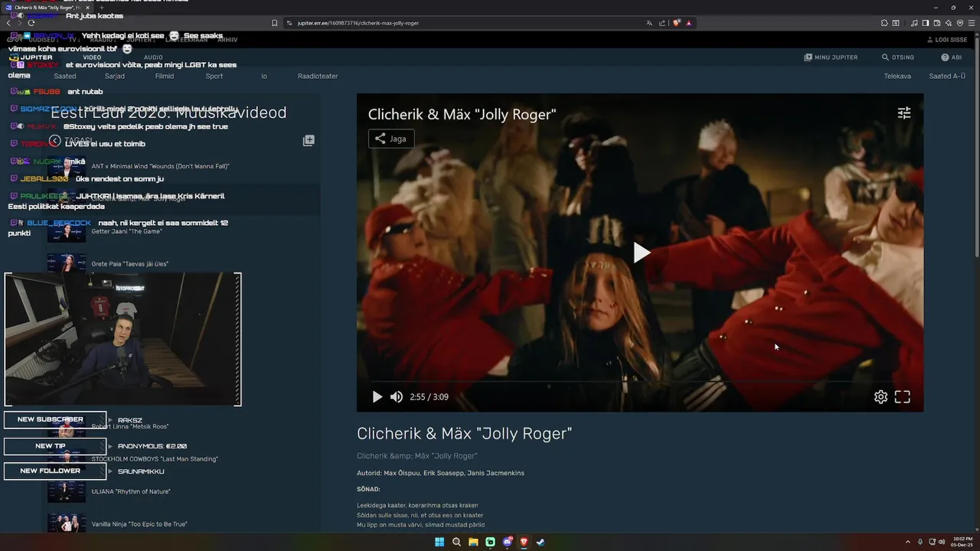Go to the Saated menu item
980x551 pixels.
tap(65, 76)
